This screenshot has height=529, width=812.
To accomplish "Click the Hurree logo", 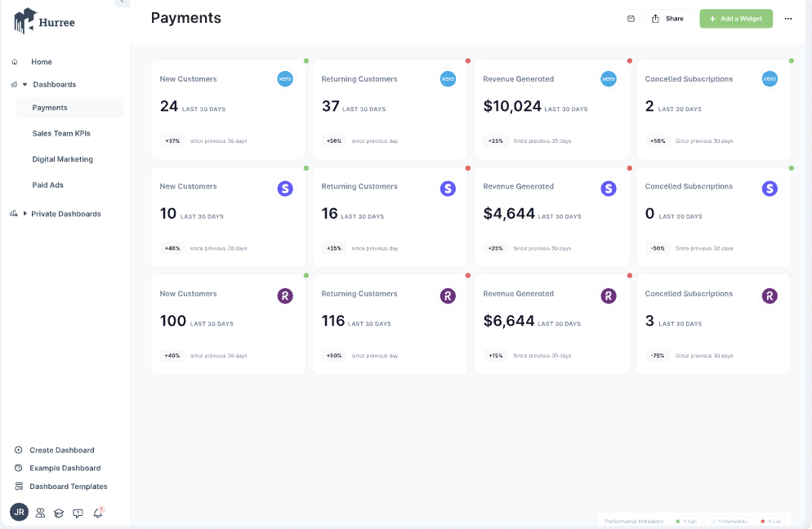I will pos(45,20).
